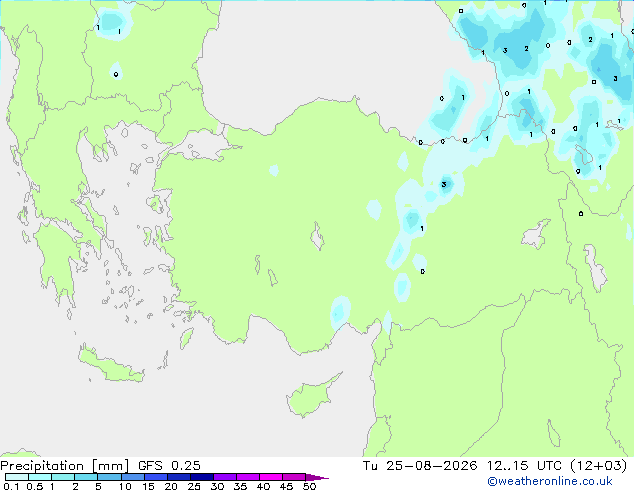
Task: Click the 'GFS 0.25' model label
Action: click(169, 466)
